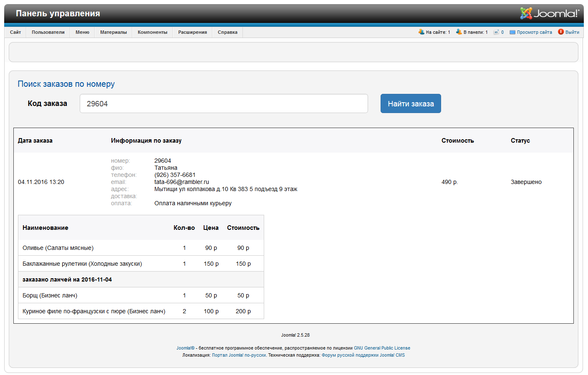Open the Меню menu

(x=82, y=32)
